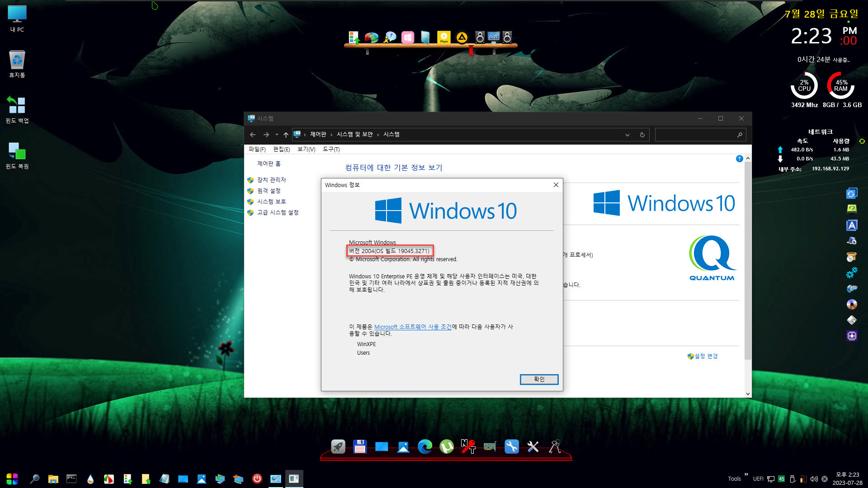Open the photo viewer icon in bottom dock

pyautogui.click(x=403, y=447)
